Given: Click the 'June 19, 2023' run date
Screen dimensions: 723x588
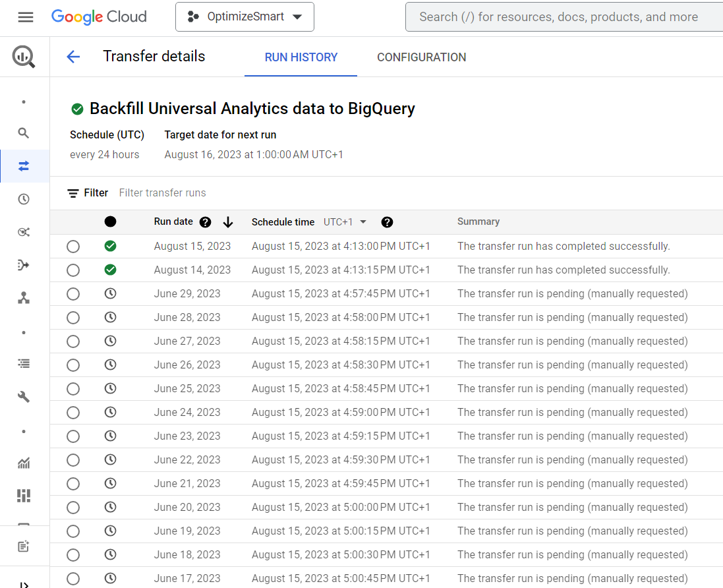Looking at the screenshot, I should coord(187,531).
